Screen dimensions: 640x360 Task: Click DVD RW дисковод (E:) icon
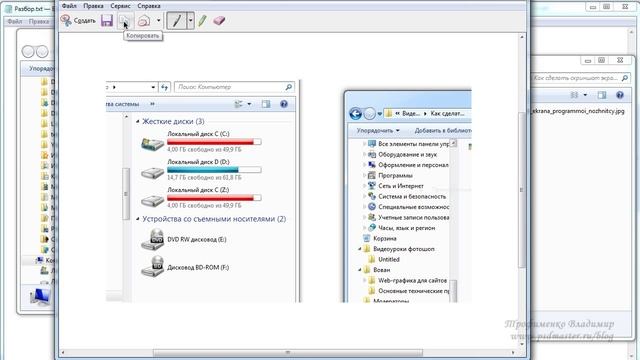[152, 239]
